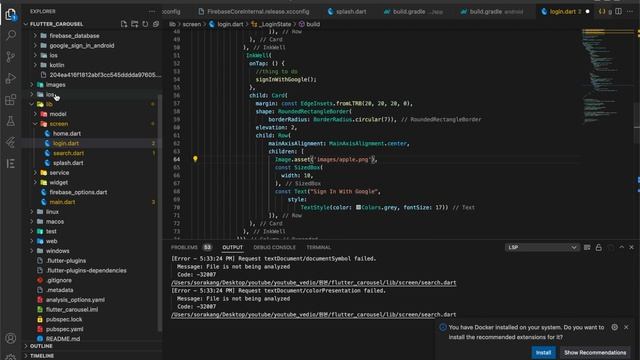Collapse the FLUTTER_CAROUSEL root section
Image resolution: width=640 pixels, height=360 pixels.
56,24
